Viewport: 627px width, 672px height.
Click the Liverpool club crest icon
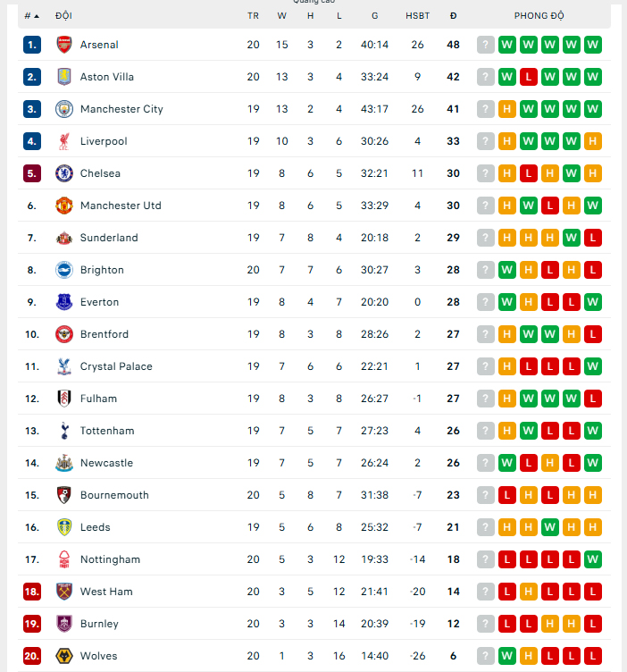63,141
